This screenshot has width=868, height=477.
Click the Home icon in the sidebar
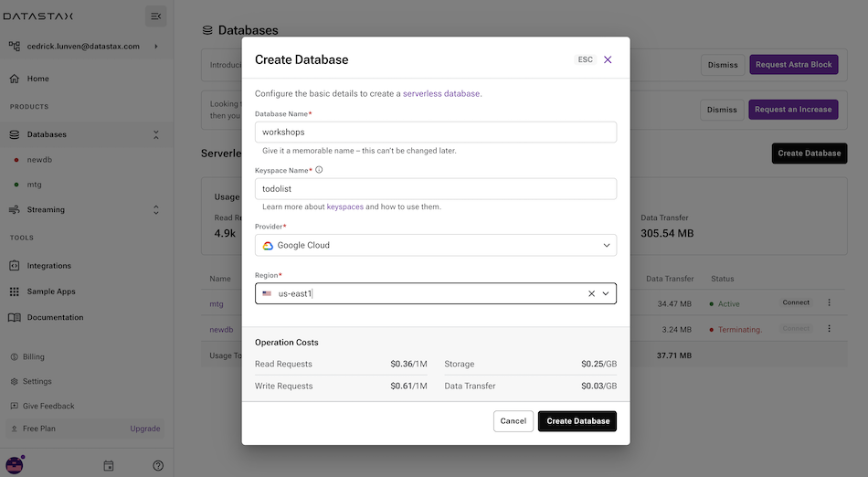15,79
